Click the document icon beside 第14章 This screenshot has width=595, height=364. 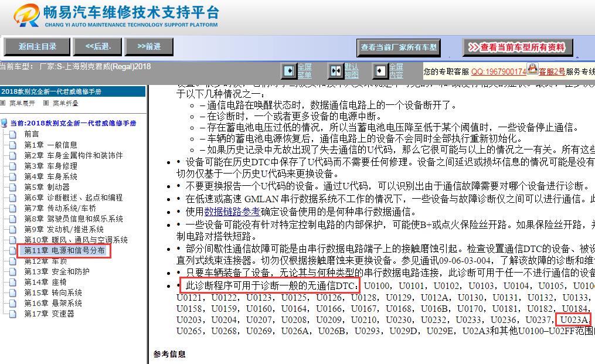[13, 283]
